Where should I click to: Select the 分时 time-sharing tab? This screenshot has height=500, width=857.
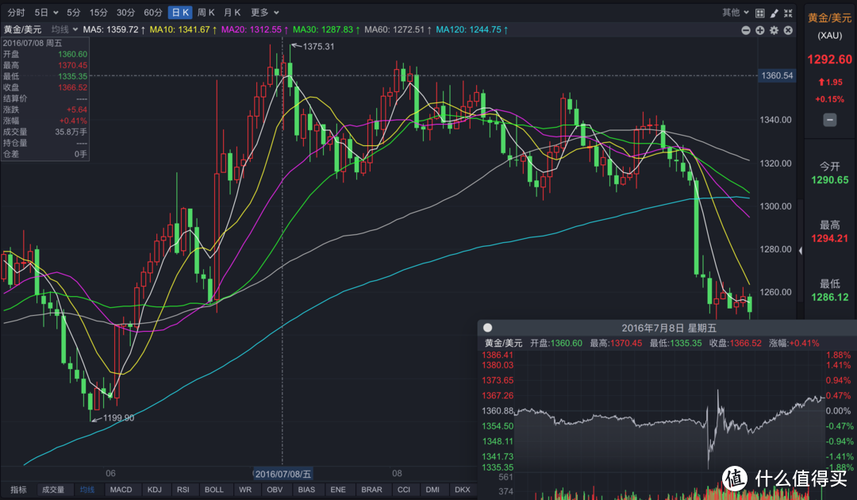tap(16, 12)
